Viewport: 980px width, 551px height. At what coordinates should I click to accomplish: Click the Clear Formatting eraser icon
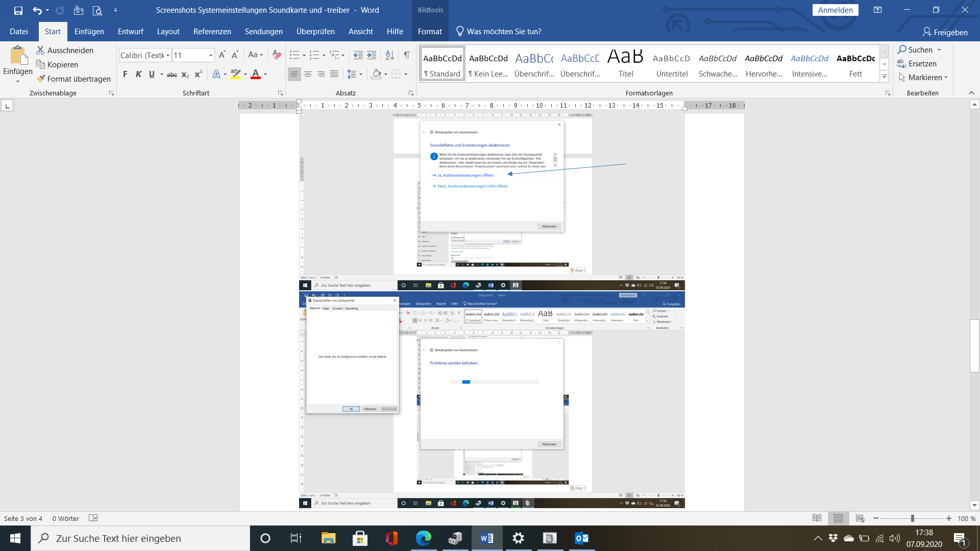277,55
